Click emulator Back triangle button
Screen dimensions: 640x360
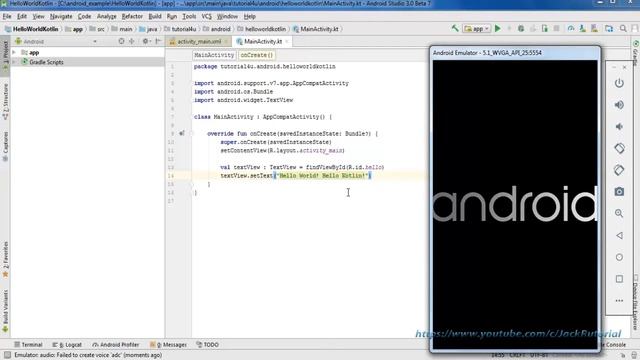click(x=619, y=236)
